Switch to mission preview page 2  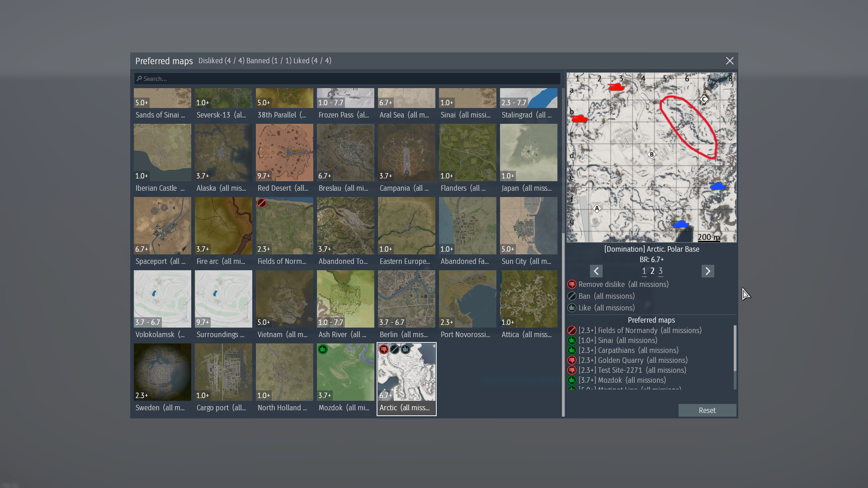[x=652, y=271]
